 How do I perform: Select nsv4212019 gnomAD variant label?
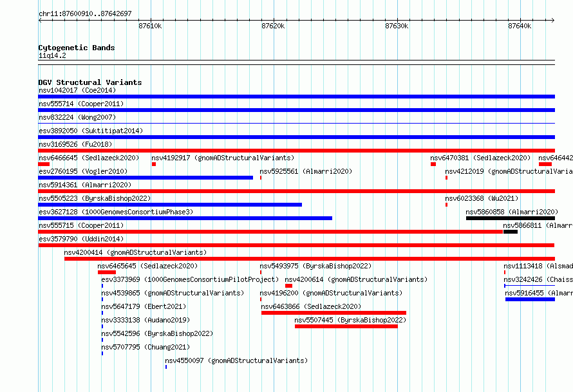coord(509,171)
